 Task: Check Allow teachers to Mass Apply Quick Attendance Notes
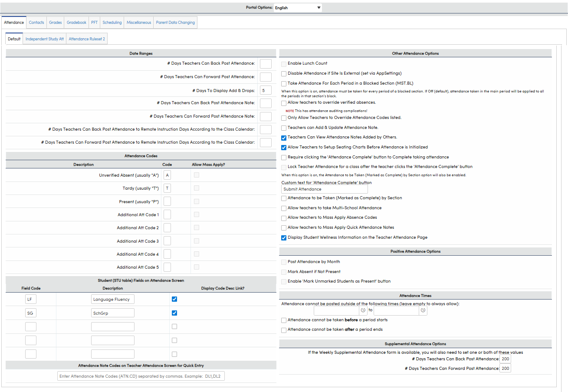click(284, 228)
